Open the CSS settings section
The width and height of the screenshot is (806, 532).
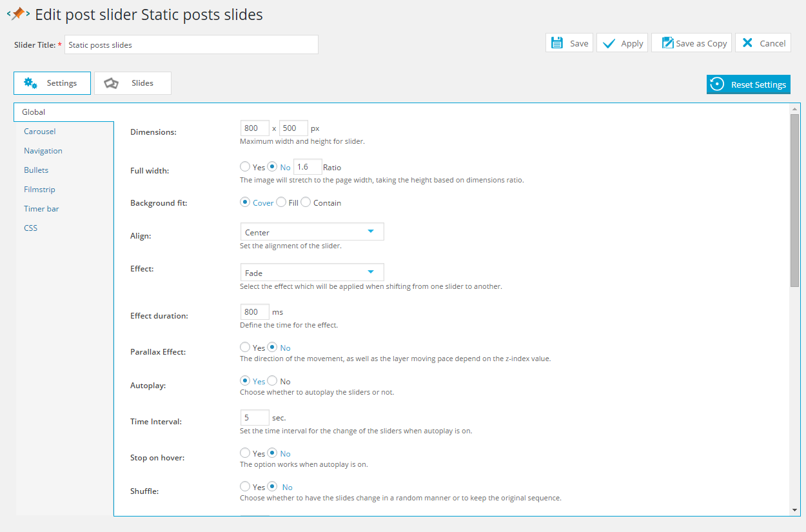(x=31, y=228)
